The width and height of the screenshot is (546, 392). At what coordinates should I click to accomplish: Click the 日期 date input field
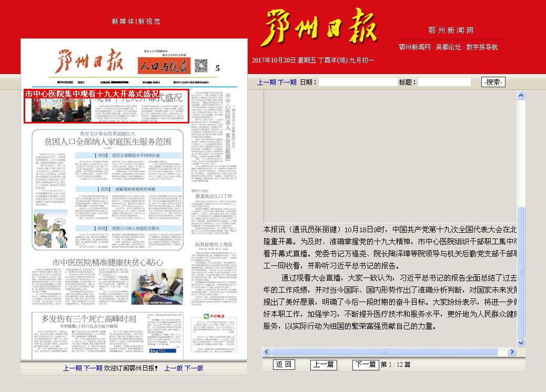(358, 82)
